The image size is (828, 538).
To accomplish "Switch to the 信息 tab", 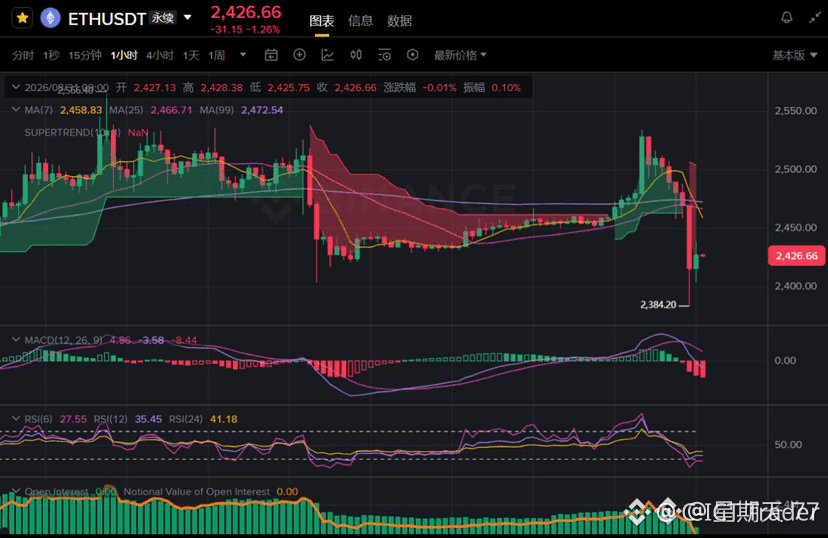I will coord(361,21).
